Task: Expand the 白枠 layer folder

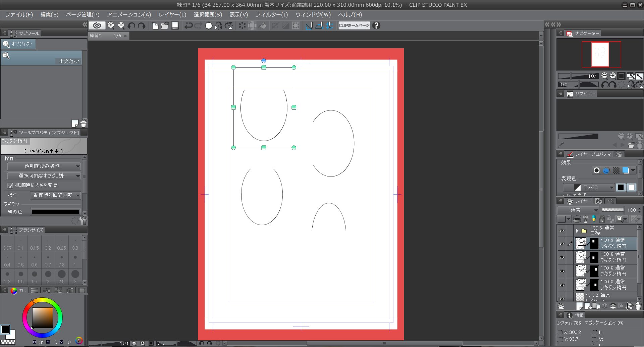Action: pyautogui.click(x=577, y=231)
